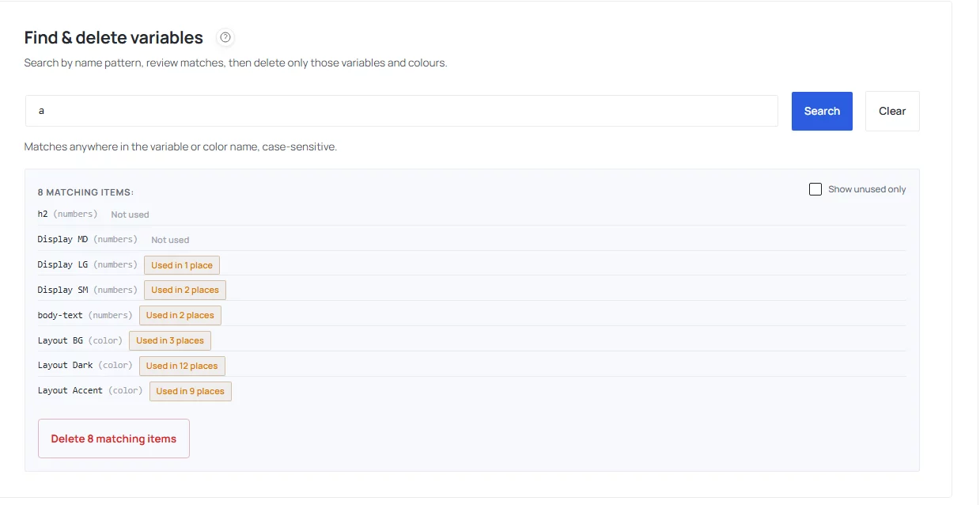Viewport: 980px width, 505px height.
Task: Click the Not used label for h2
Action: 130,215
